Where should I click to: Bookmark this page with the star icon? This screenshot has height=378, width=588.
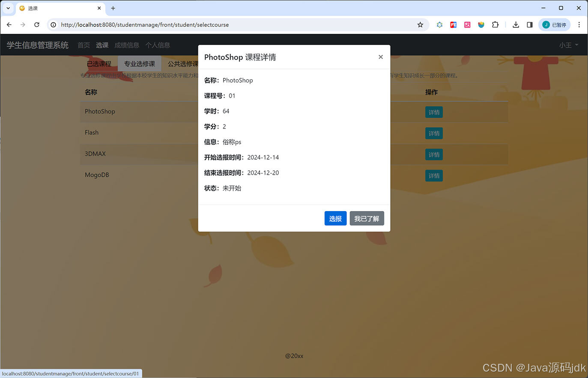click(420, 25)
